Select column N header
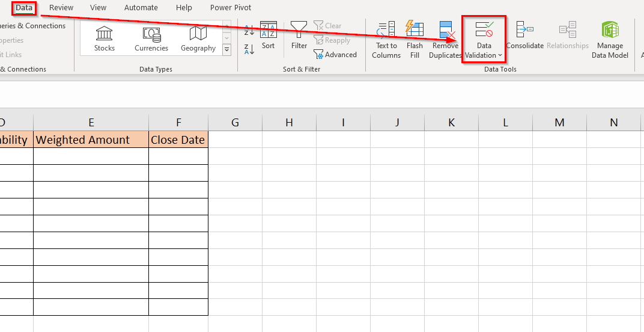 pos(613,122)
